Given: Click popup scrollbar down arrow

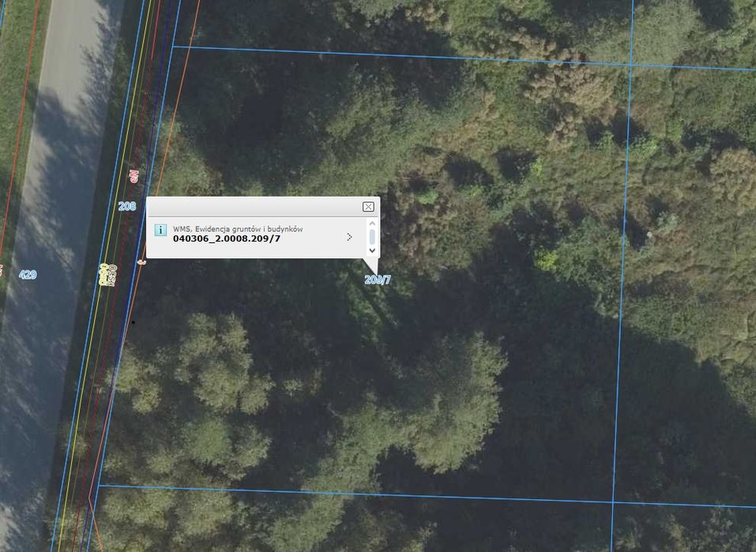Looking at the screenshot, I should coord(372,250).
